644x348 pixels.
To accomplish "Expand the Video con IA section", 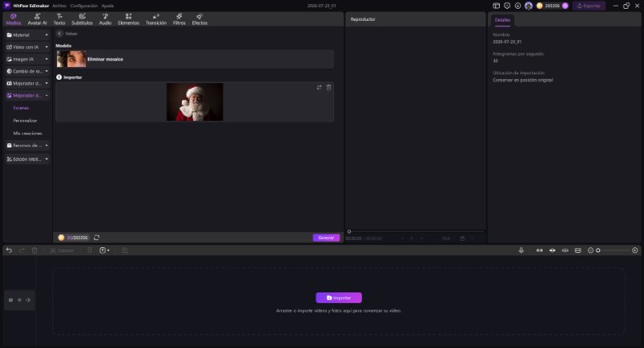I will pos(27,48).
